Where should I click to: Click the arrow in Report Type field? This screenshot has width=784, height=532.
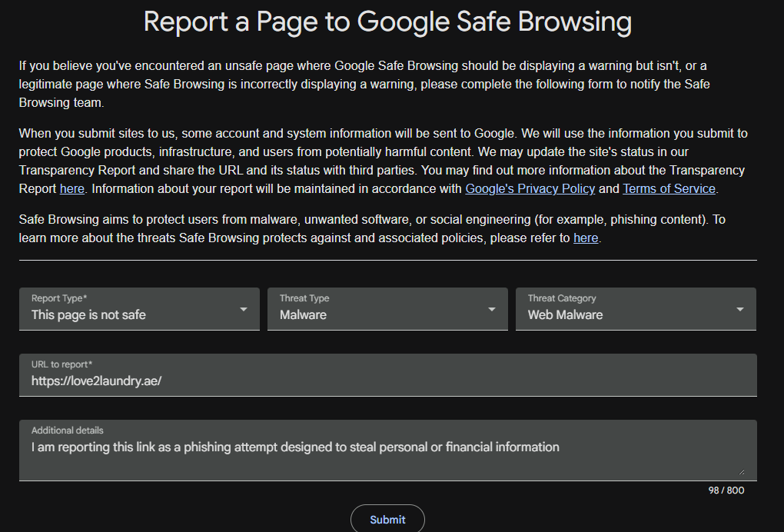(244, 310)
